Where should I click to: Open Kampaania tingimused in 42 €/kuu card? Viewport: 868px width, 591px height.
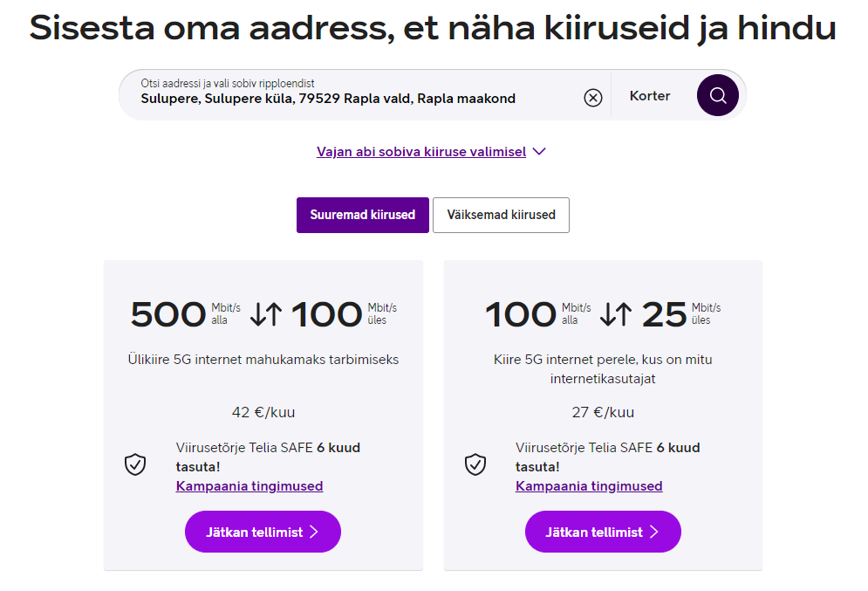tap(249, 485)
